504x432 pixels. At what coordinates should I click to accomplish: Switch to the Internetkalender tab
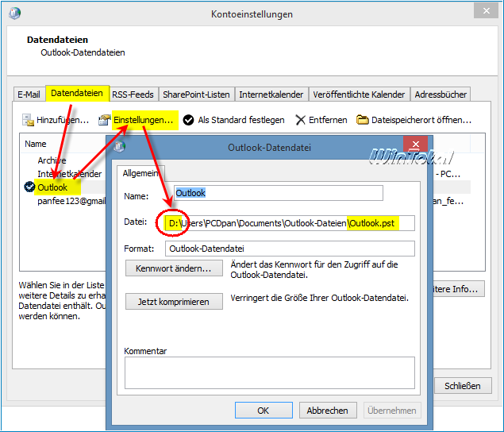pyautogui.click(x=271, y=94)
